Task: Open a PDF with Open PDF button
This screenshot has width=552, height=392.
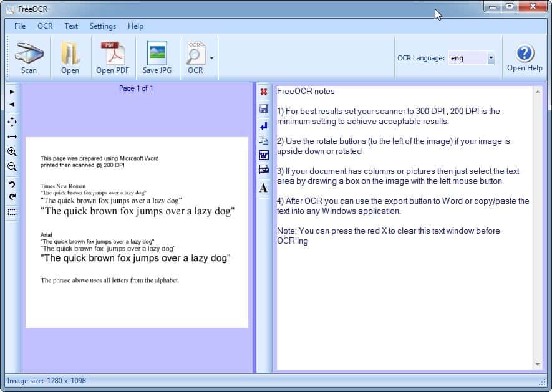Action: point(112,58)
